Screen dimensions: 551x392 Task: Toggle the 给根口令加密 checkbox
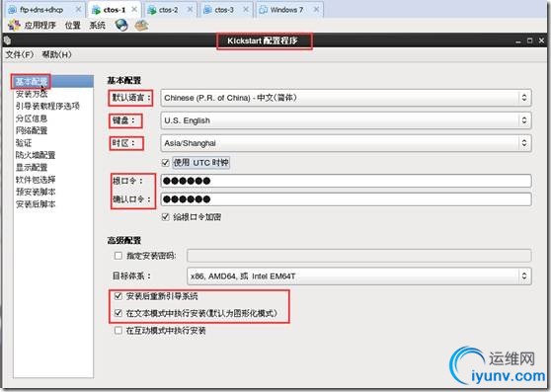[x=165, y=217]
